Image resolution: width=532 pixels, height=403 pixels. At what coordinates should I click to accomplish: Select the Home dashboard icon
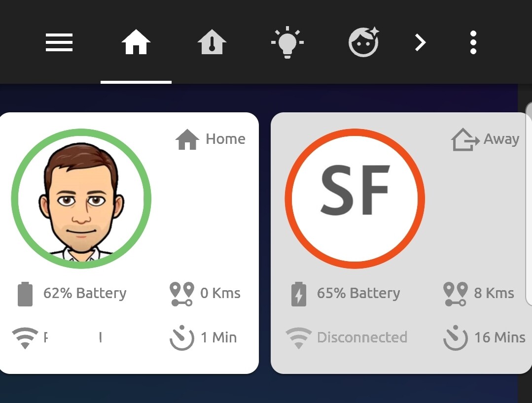(x=136, y=42)
